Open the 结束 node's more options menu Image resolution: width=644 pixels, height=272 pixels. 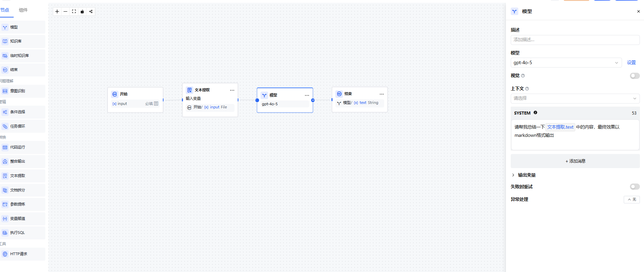click(x=382, y=94)
